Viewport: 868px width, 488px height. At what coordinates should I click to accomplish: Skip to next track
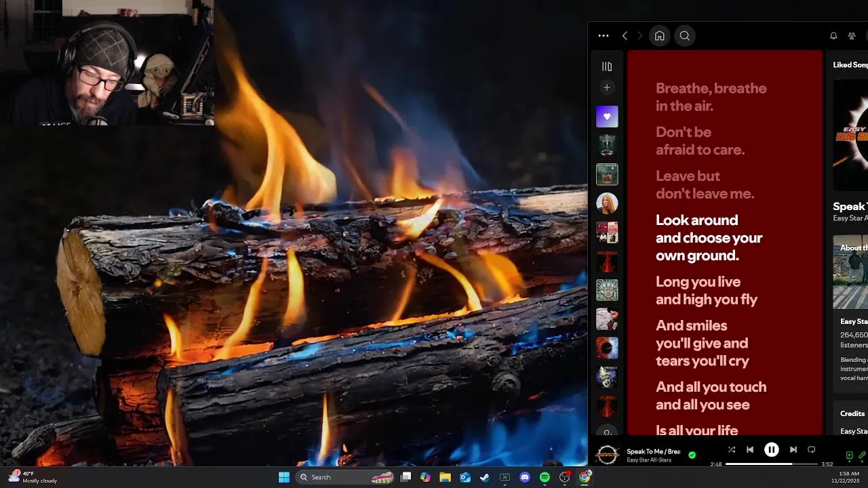pyautogui.click(x=793, y=449)
